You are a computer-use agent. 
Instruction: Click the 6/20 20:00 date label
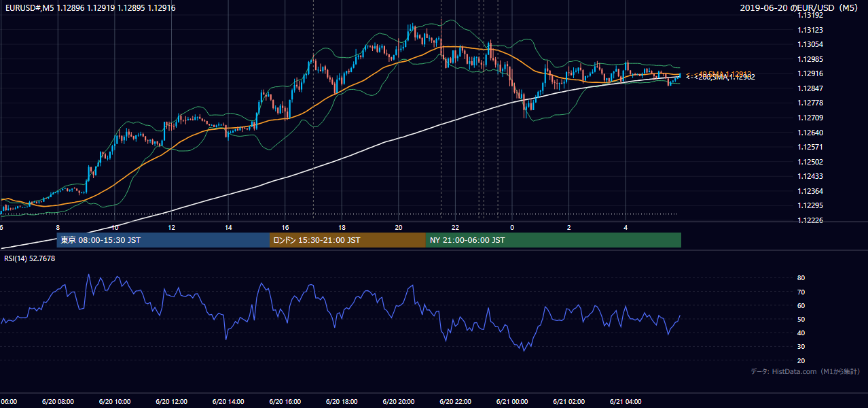(x=399, y=402)
